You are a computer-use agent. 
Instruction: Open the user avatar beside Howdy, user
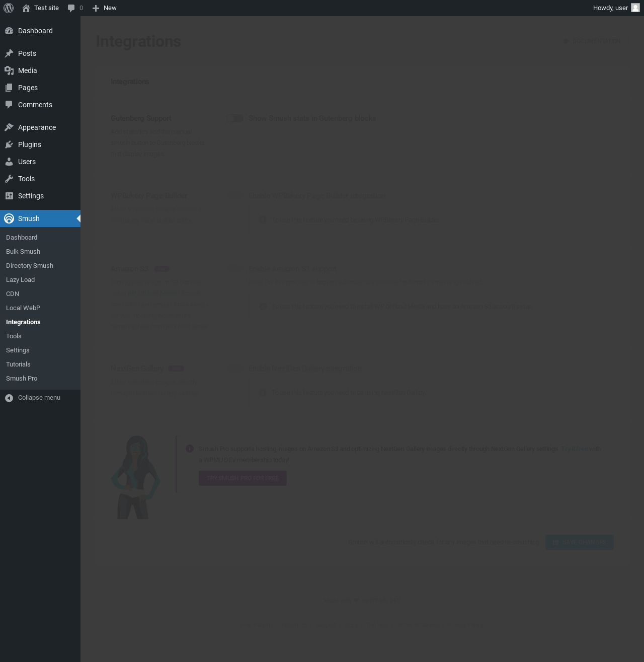(x=635, y=8)
